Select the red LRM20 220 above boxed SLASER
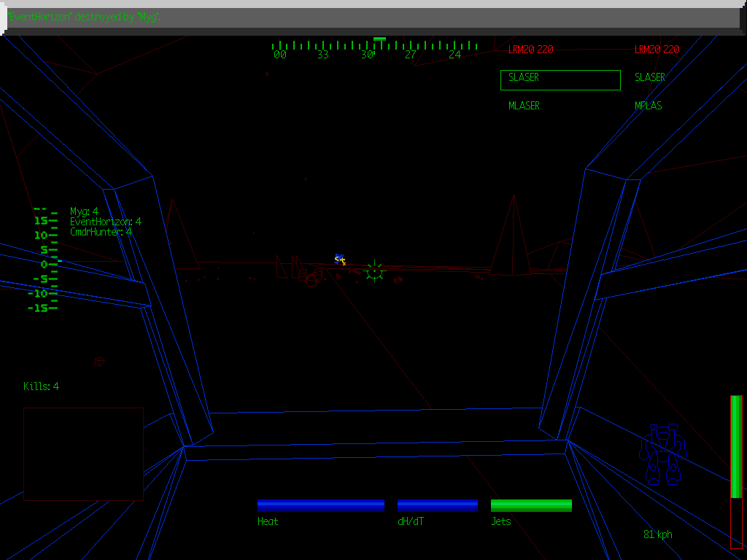747x560 pixels. point(530,50)
